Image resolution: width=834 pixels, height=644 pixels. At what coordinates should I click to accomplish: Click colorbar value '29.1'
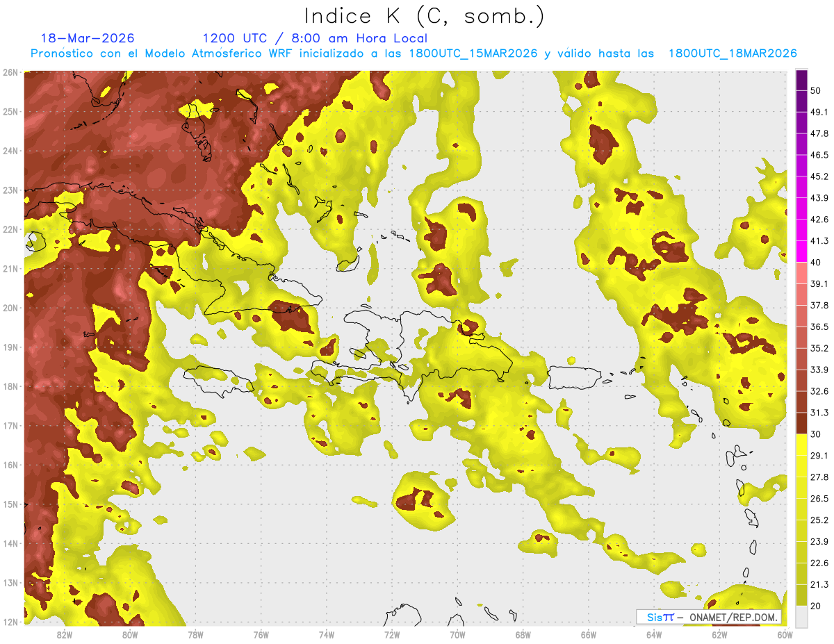coord(819,455)
